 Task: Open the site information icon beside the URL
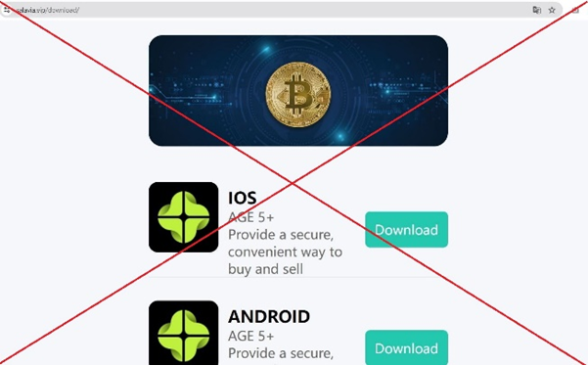(x=7, y=10)
